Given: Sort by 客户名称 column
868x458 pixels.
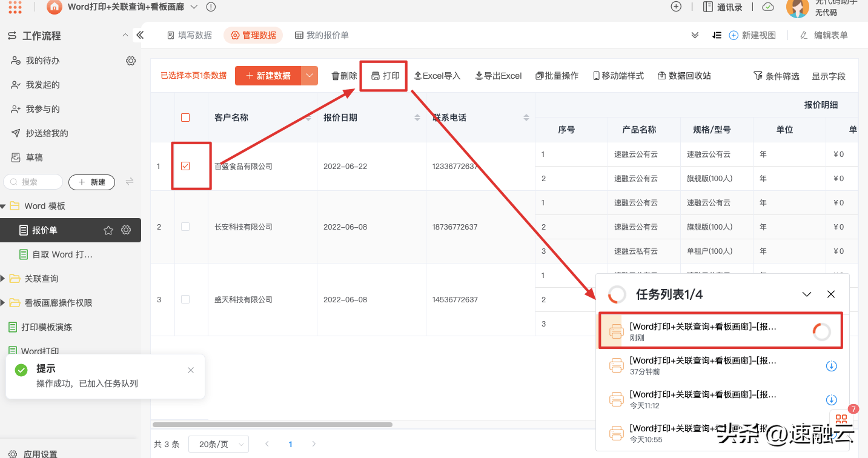Looking at the screenshot, I should [308, 118].
